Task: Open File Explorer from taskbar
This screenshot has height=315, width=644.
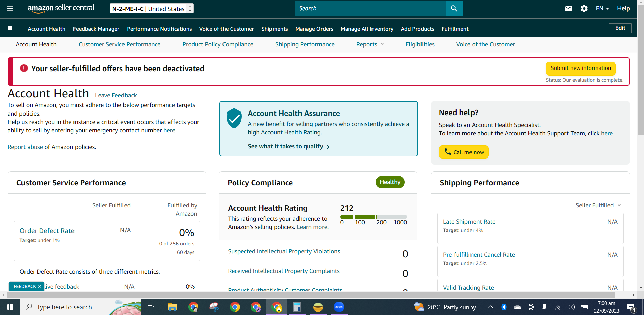Action: pyautogui.click(x=172, y=307)
